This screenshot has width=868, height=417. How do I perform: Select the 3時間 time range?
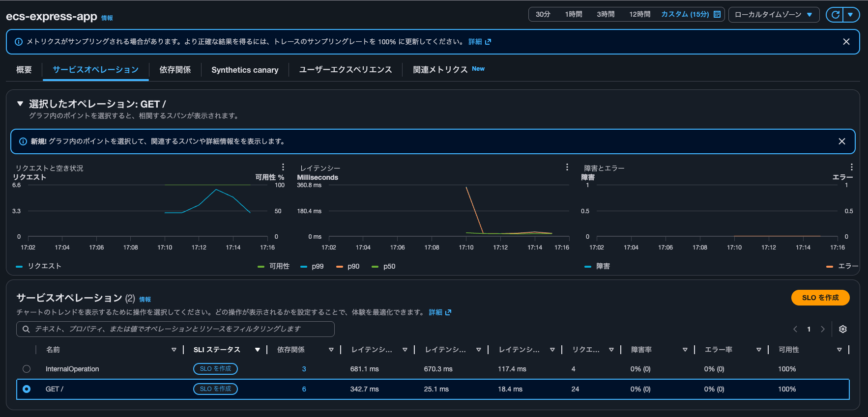pos(606,14)
